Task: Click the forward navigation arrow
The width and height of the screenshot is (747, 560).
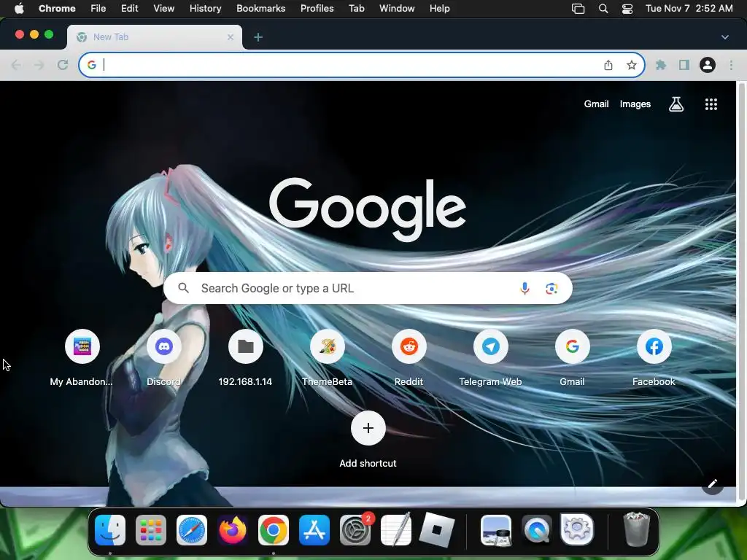Action: pyautogui.click(x=39, y=65)
